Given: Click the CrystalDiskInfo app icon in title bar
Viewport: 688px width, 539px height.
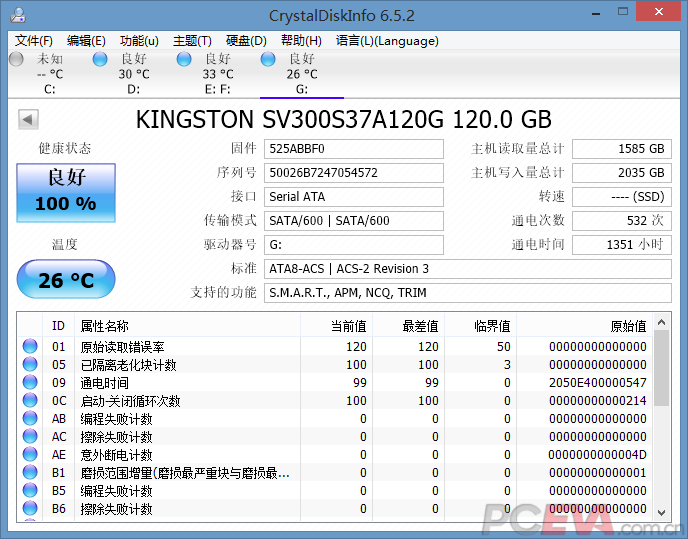Looking at the screenshot, I should click(x=18, y=15).
